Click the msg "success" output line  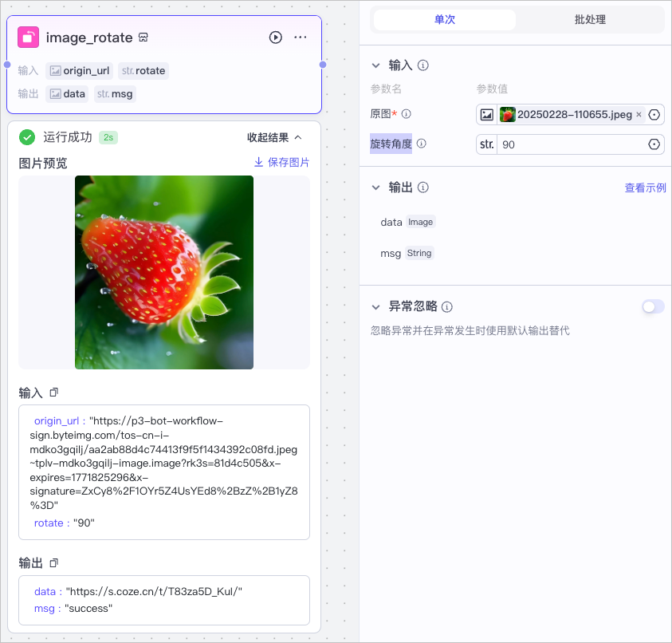point(73,609)
